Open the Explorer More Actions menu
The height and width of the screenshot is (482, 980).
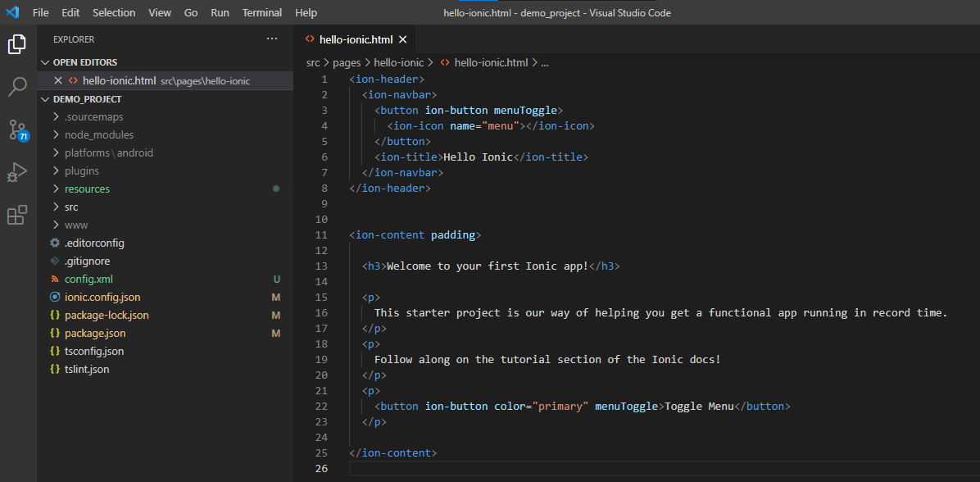(x=272, y=39)
